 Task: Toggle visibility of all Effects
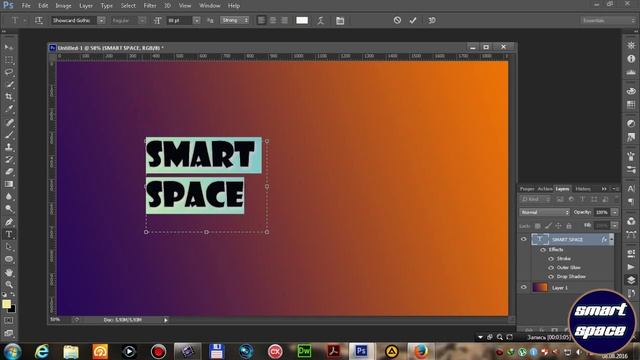pos(543,250)
